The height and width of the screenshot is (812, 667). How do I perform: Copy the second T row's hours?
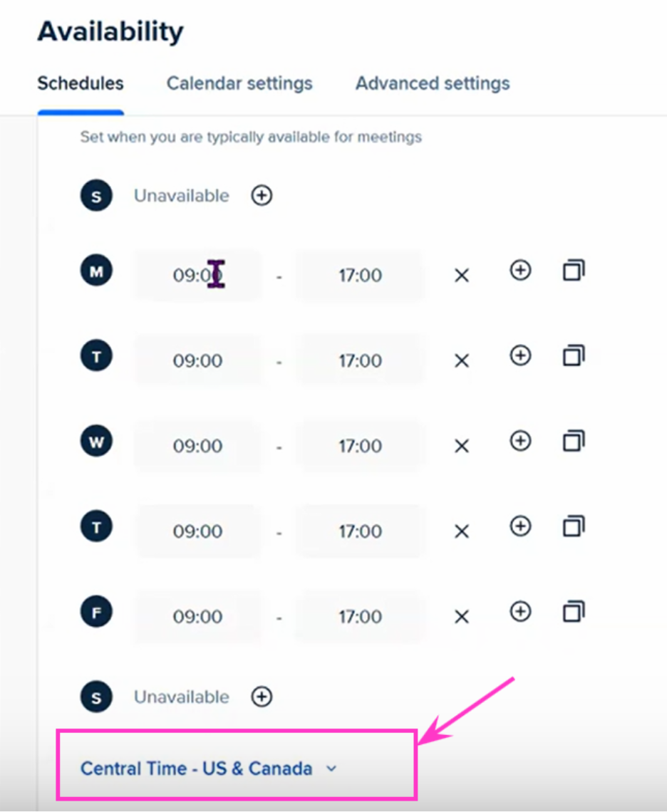point(574,526)
